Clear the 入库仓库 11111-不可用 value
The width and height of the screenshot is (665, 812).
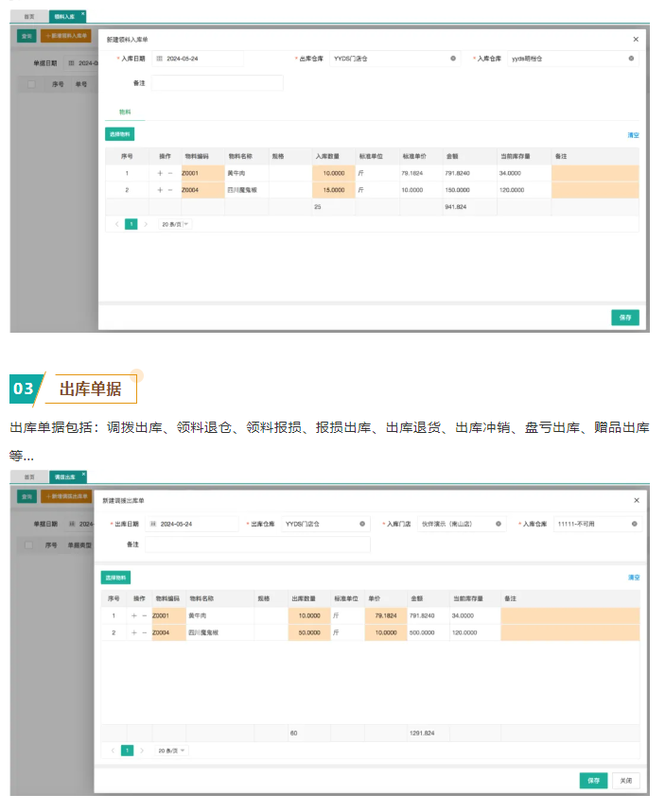pos(635,524)
